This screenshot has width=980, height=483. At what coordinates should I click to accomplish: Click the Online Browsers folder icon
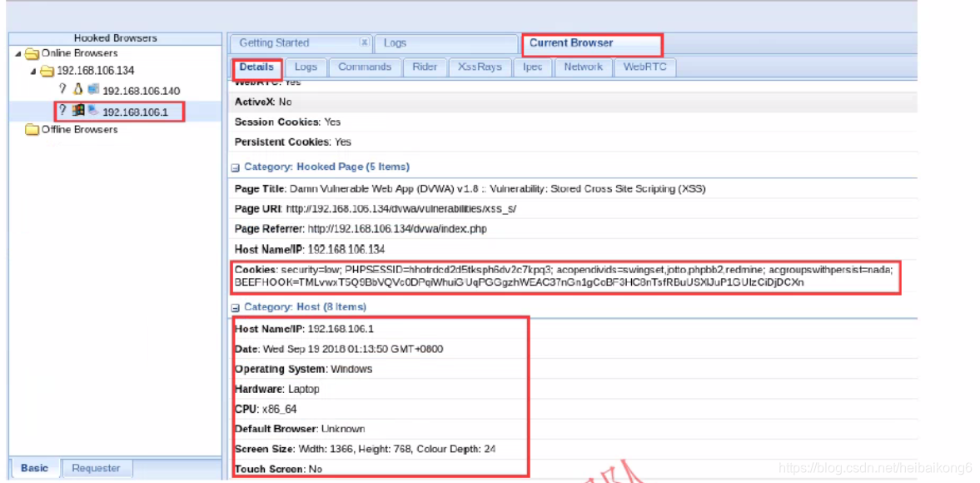coord(32,54)
